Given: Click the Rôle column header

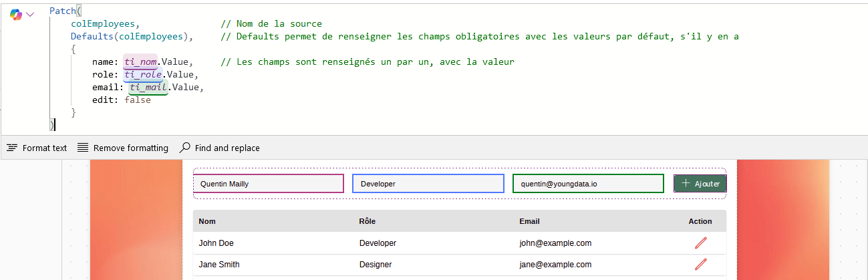Looking at the screenshot, I should [367, 221].
